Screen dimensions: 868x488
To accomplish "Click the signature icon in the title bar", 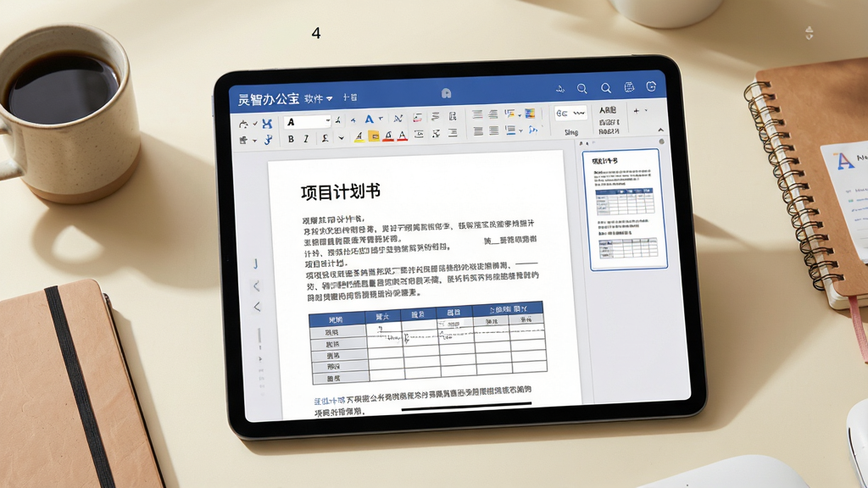I will 560,88.
